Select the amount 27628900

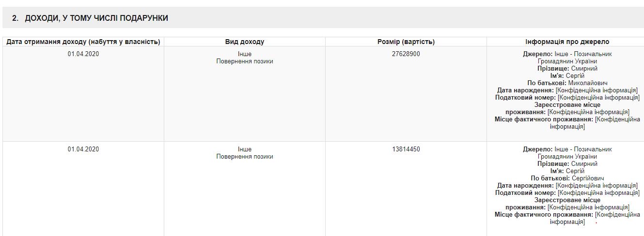(x=406, y=54)
